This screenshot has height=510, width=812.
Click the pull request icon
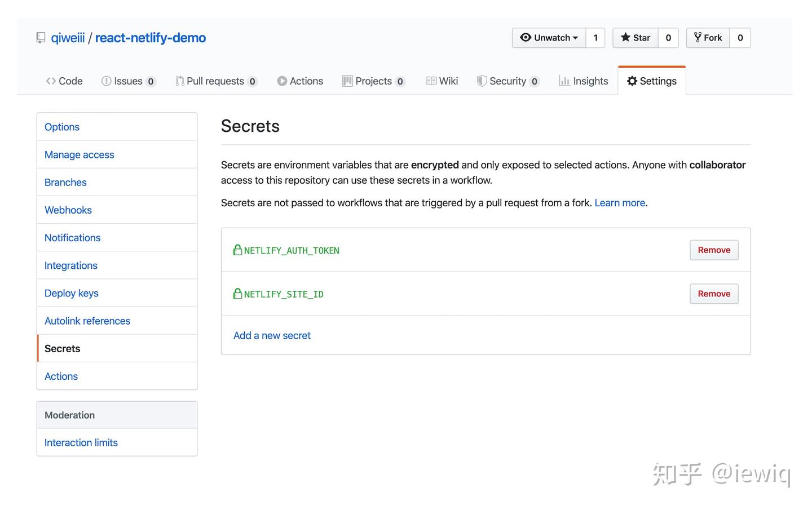coord(179,81)
